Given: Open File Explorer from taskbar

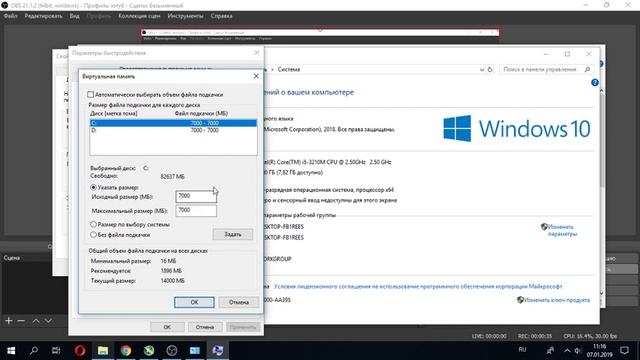Looking at the screenshot, I should click(103, 350).
